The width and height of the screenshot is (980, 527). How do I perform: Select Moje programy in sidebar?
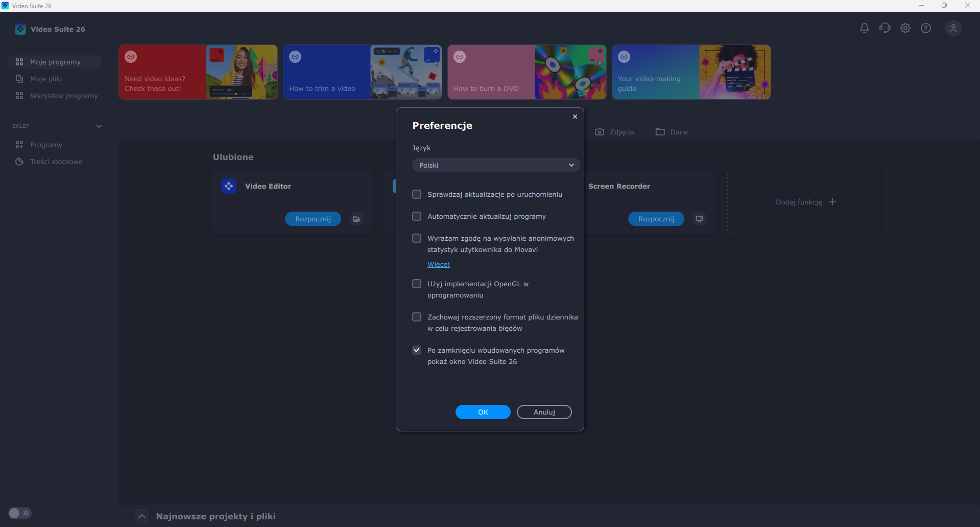pyautogui.click(x=55, y=62)
